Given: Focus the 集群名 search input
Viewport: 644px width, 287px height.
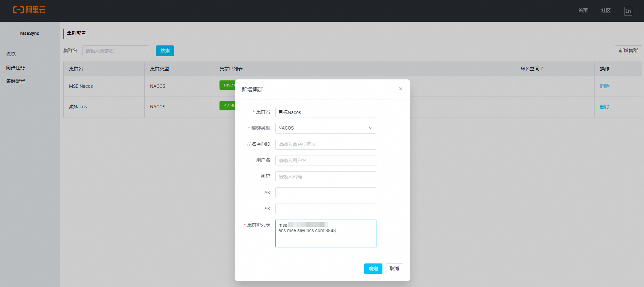Looking at the screenshot, I should point(116,51).
